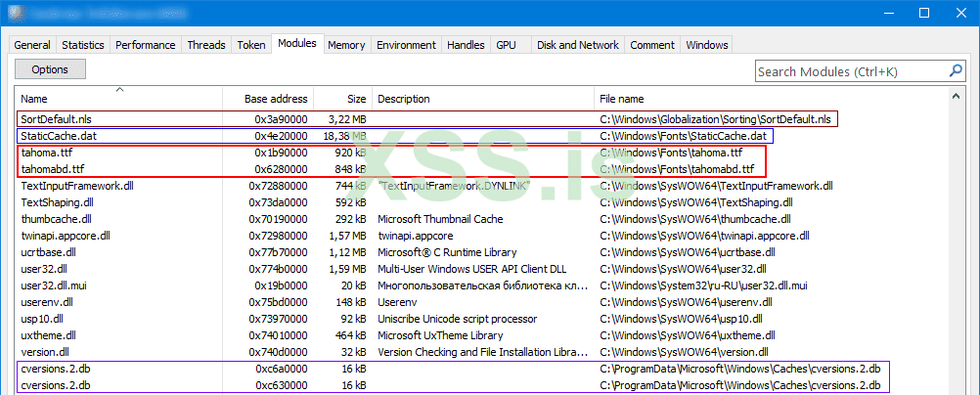Go to the Threads tab
Image resolution: width=980 pixels, height=395 pixels.
206,45
